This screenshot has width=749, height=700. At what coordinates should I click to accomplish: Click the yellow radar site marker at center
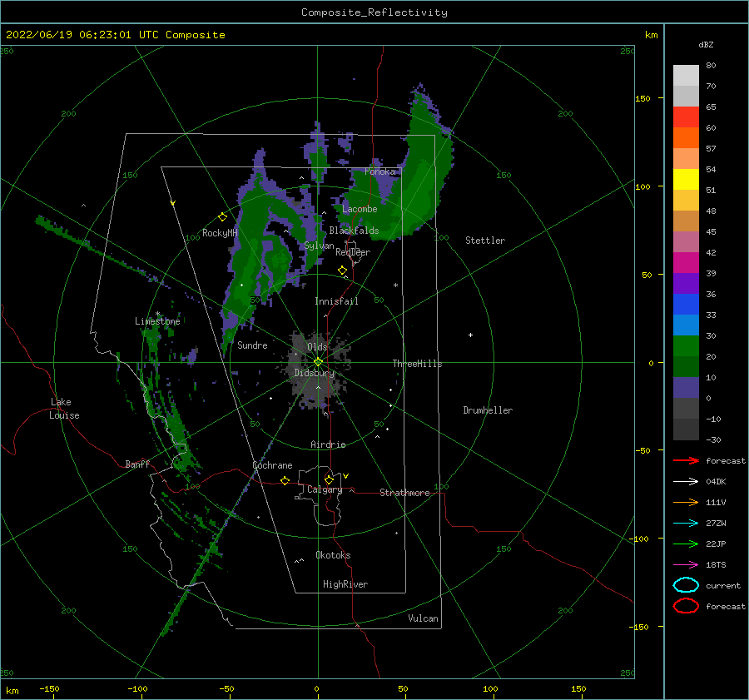pos(318,362)
